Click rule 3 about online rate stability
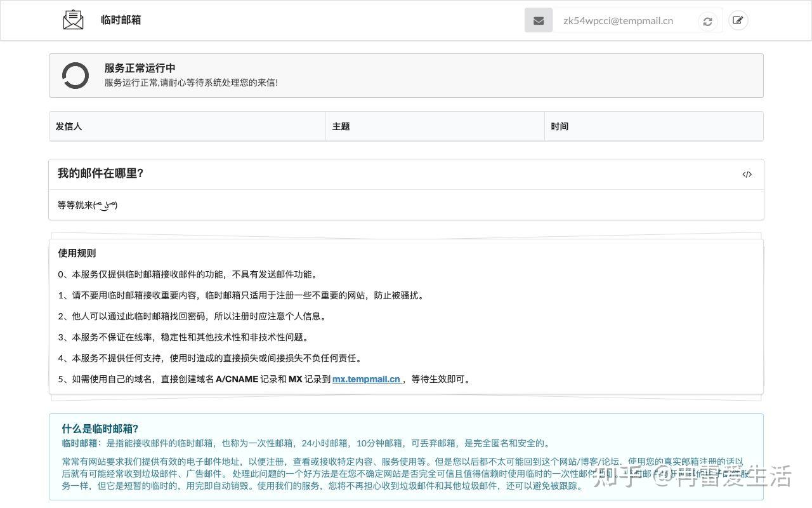Viewport: 812px width, 508px height. (x=183, y=337)
